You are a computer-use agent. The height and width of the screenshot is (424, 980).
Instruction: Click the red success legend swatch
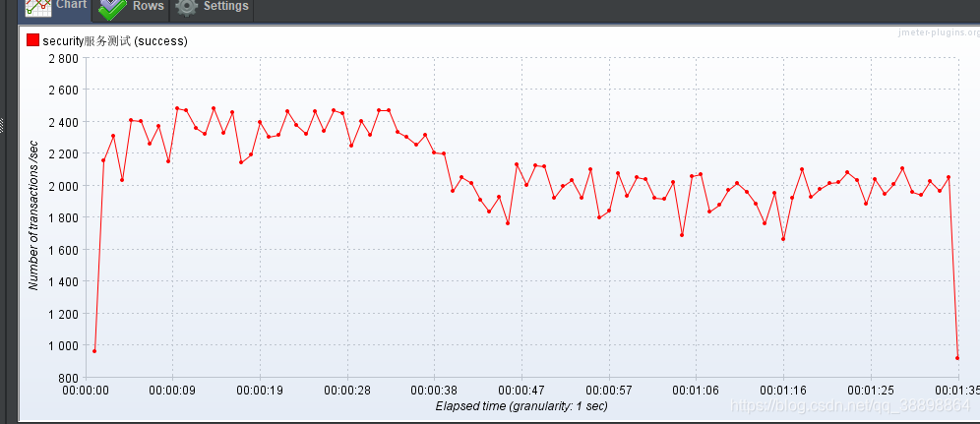click(x=32, y=40)
